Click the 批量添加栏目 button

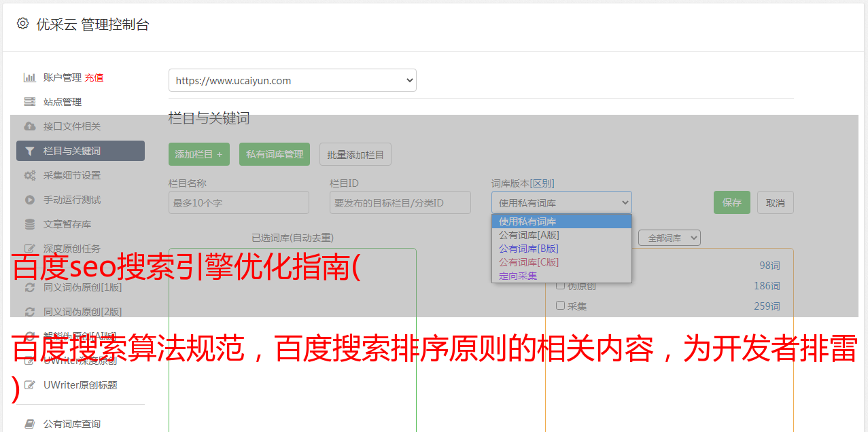tap(355, 154)
